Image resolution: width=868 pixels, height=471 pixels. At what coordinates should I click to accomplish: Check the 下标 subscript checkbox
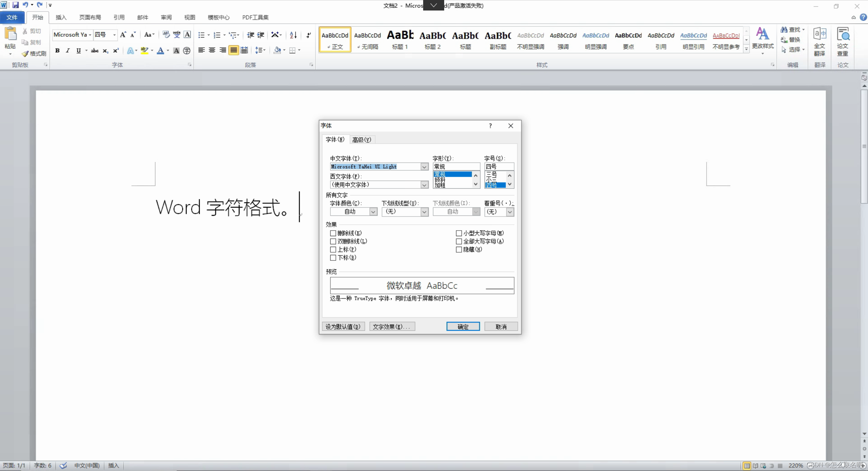coord(333,258)
